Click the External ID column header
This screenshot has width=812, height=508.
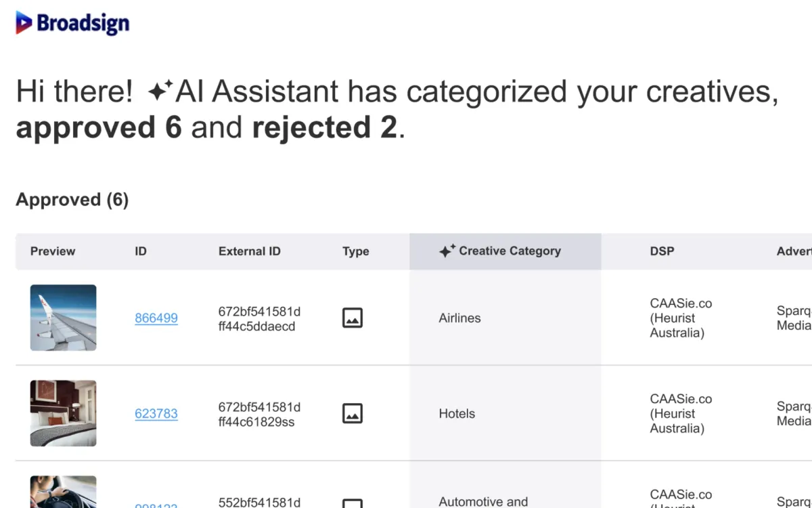(x=249, y=251)
